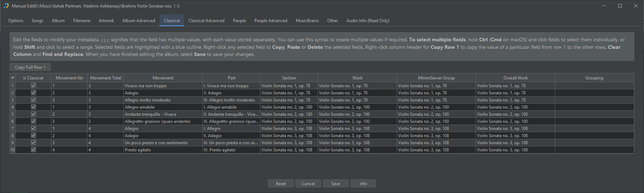Click the Work column header

click(358, 78)
